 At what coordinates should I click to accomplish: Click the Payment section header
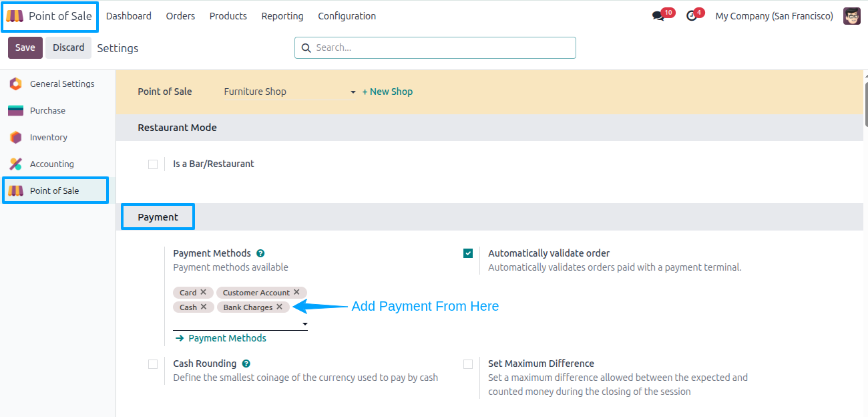click(158, 217)
